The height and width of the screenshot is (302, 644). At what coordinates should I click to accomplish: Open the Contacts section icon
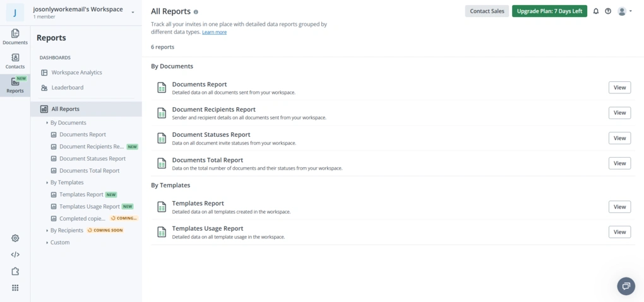[x=15, y=57]
